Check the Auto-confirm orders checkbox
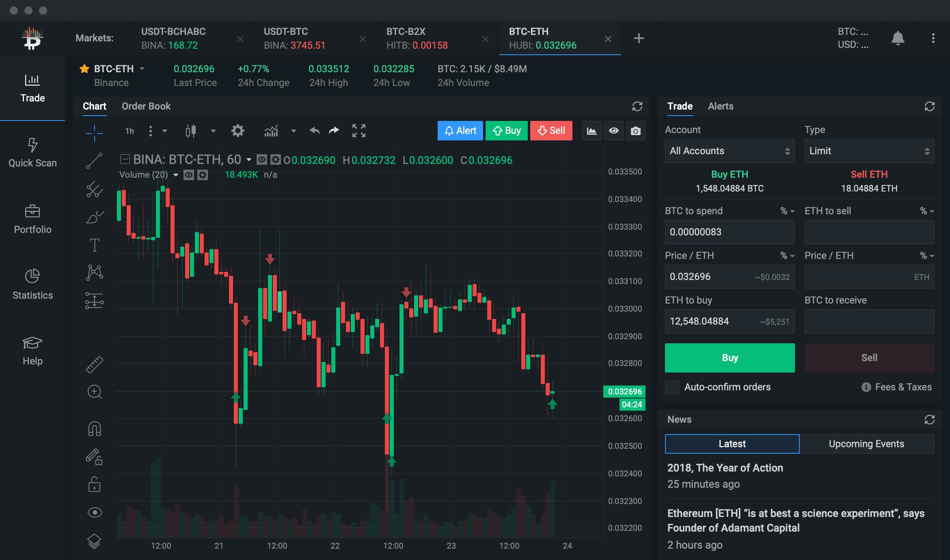 [x=672, y=387]
